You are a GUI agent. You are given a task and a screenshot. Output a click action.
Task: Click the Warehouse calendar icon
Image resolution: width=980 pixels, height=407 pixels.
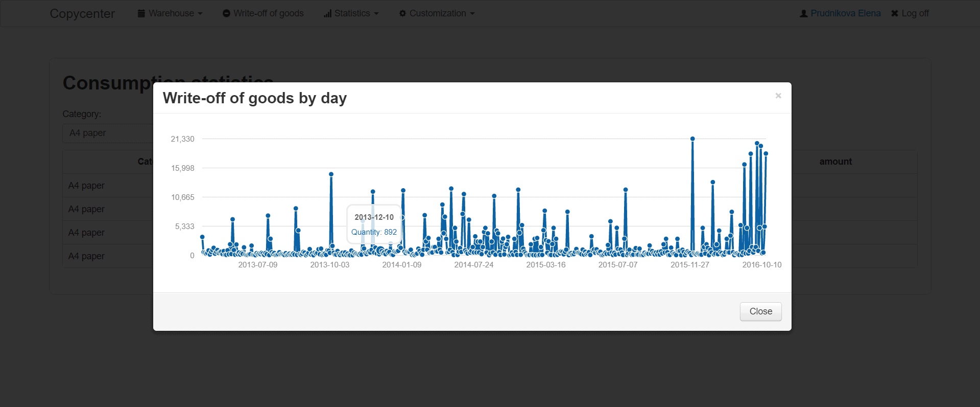pyautogui.click(x=141, y=13)
